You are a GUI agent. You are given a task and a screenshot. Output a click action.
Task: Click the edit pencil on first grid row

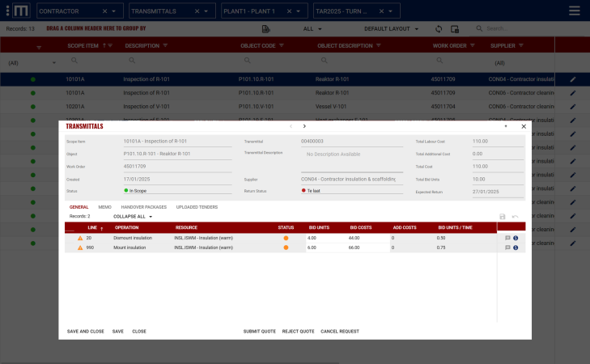tap(573, 80)
